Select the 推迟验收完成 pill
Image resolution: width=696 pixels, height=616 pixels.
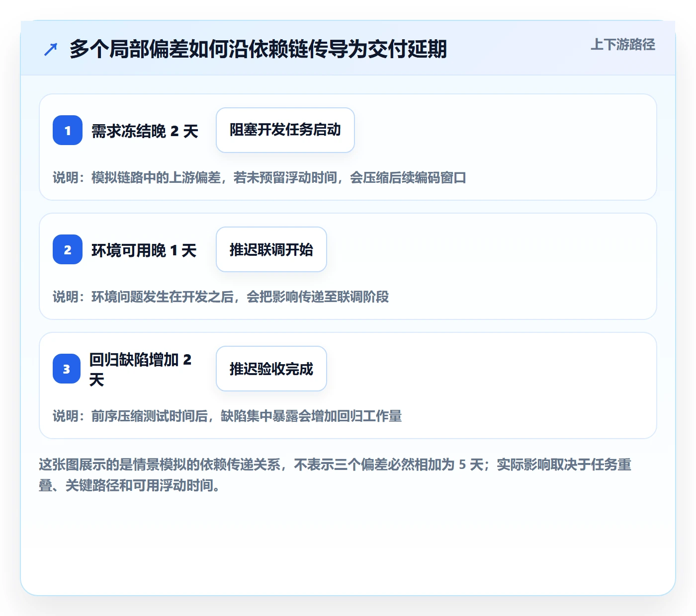point(271,369)
